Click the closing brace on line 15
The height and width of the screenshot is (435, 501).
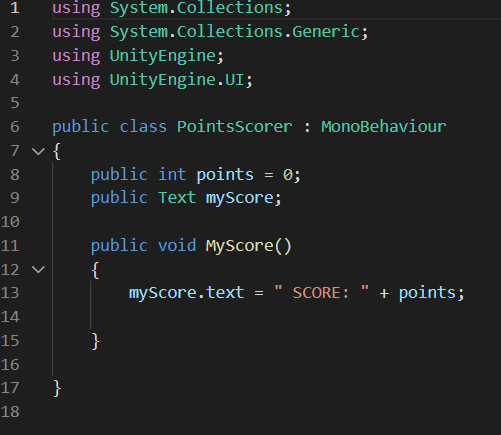[x=95, y=341]
